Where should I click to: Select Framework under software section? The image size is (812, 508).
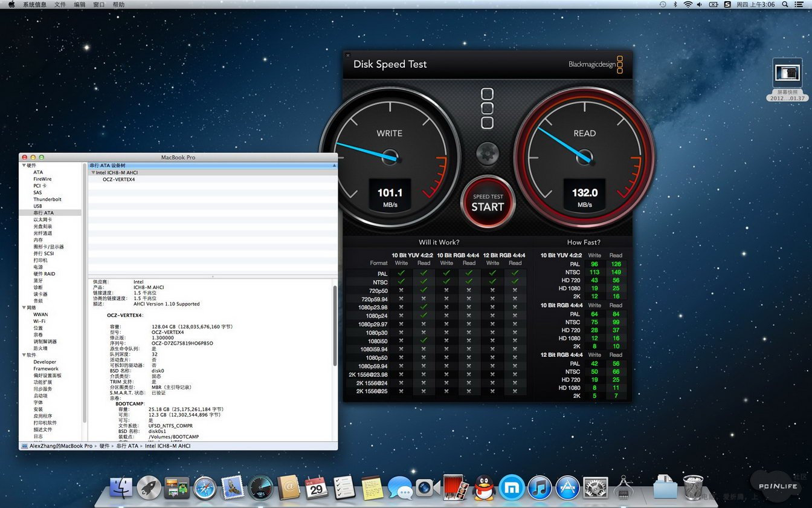[46, 368]
